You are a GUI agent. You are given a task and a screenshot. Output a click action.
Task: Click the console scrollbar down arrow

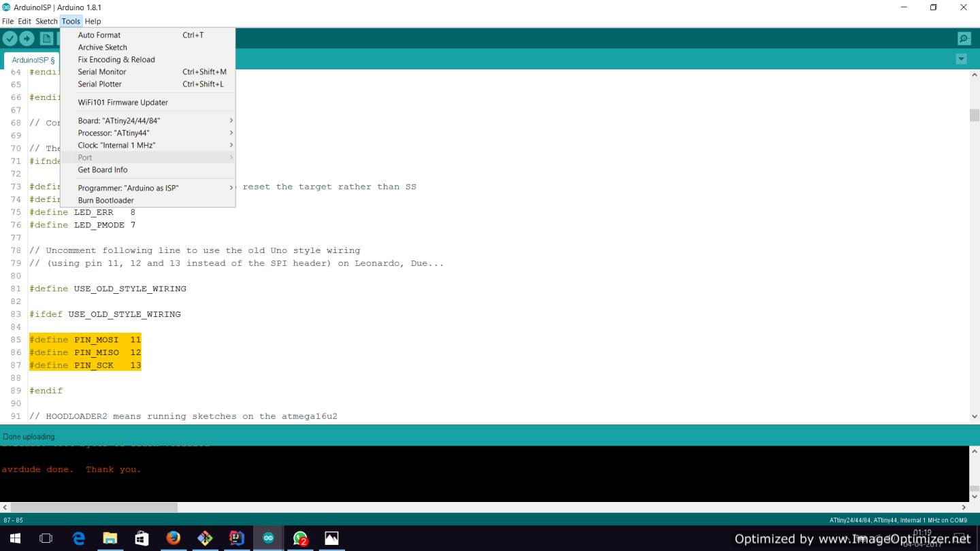(974, 495)
